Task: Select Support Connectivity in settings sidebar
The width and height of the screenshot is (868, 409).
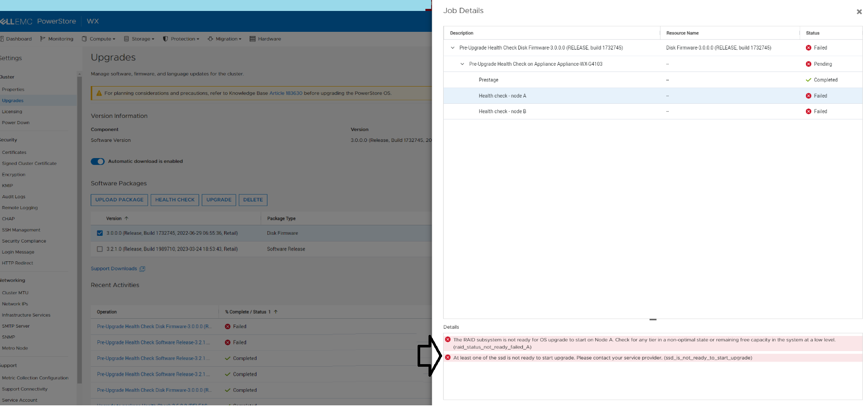Action: (x=25, y=389)
